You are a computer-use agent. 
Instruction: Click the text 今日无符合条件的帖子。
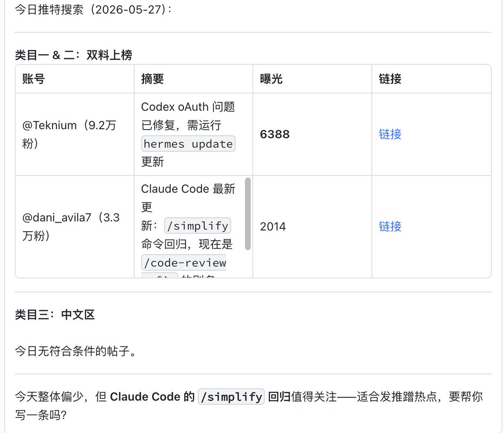(x=76, y=351)
